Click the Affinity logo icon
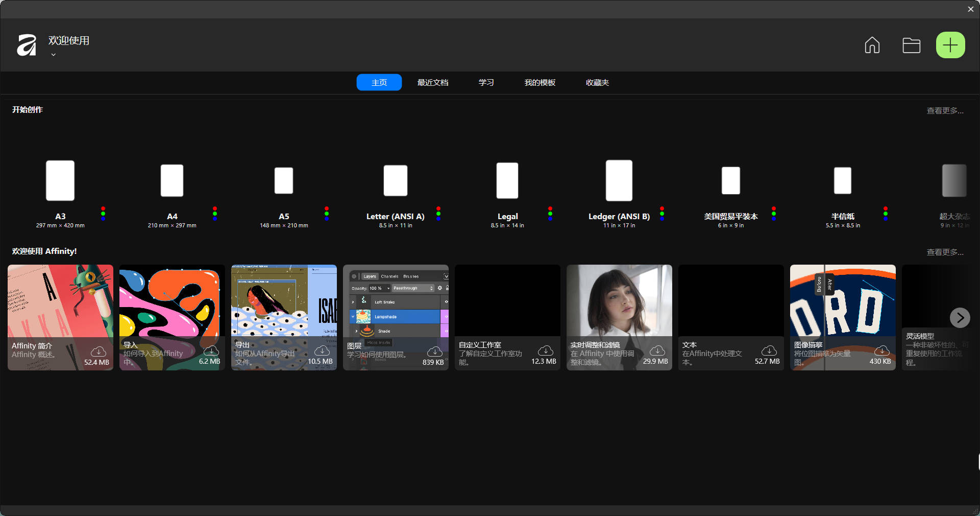The width and height of the screenshot is (980, 516). coord(27,45)
